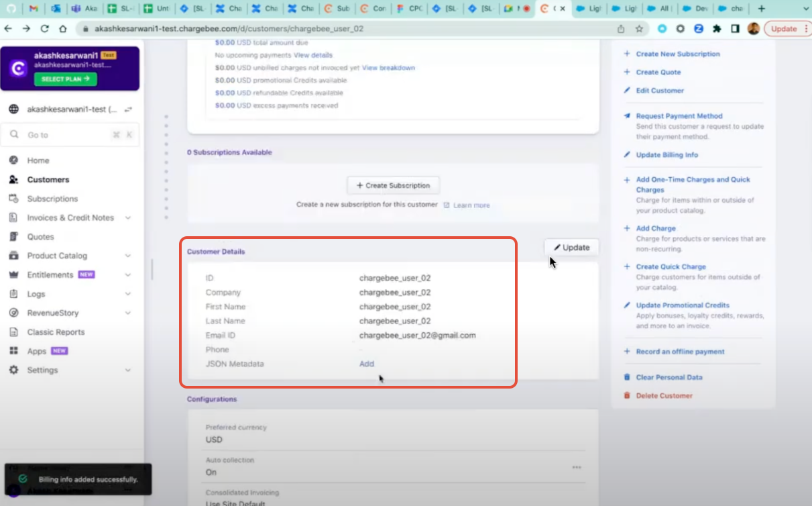This screenshot has height=506, width=812.
Task: Open the Learn more link
Action: [x=471, y=205]
